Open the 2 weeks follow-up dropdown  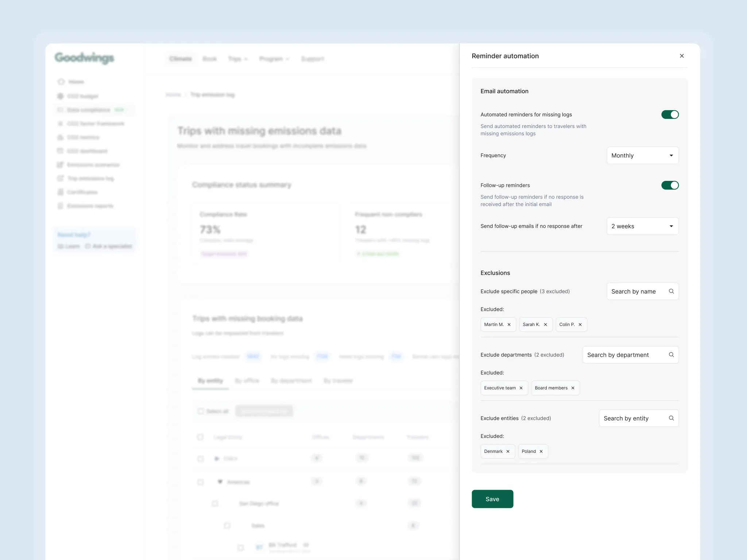[642, 226]
